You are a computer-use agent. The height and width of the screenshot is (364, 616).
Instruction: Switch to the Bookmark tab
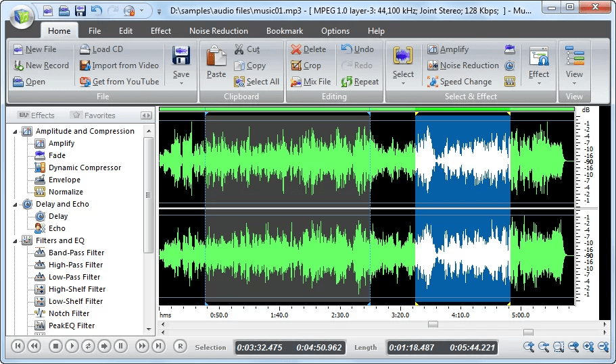[285, 31]
